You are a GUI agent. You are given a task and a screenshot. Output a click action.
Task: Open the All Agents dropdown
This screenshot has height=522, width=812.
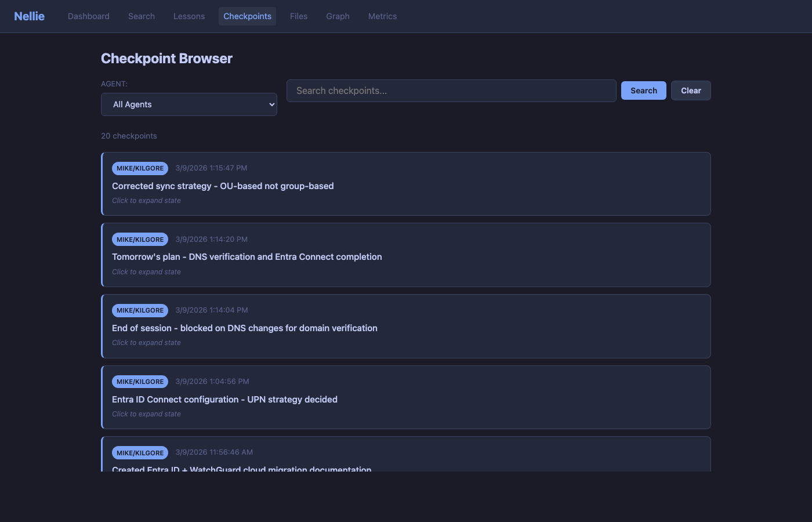(188, 104)
